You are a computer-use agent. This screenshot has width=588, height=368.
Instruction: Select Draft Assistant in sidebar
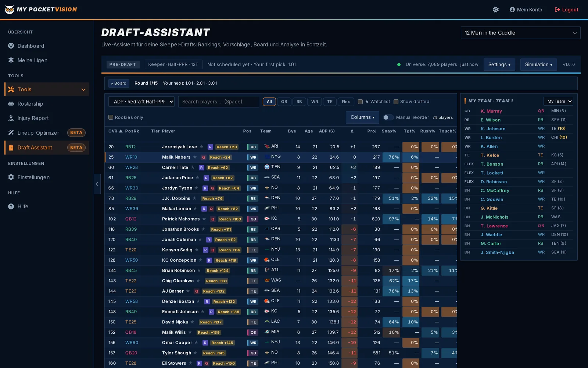pyautogui.click(x=47, y=148)
